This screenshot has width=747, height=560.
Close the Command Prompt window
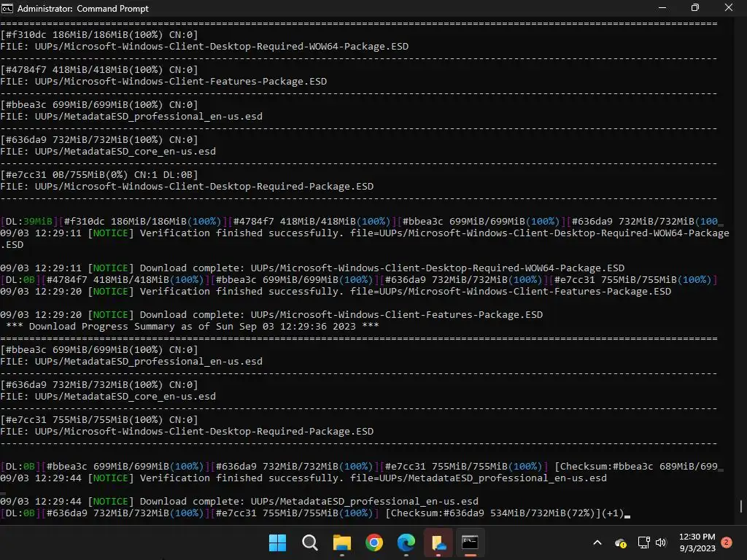(729, 8)
